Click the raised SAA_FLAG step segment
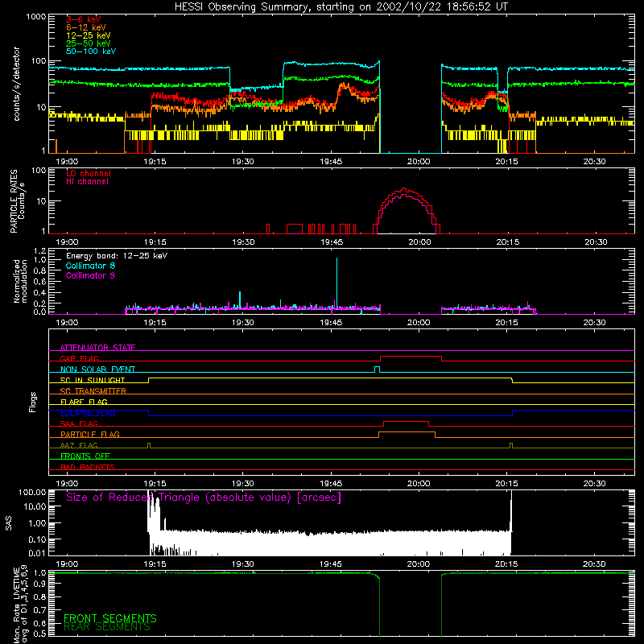The height and width of the screenshot is (644, 644). [x=407, y=421]
